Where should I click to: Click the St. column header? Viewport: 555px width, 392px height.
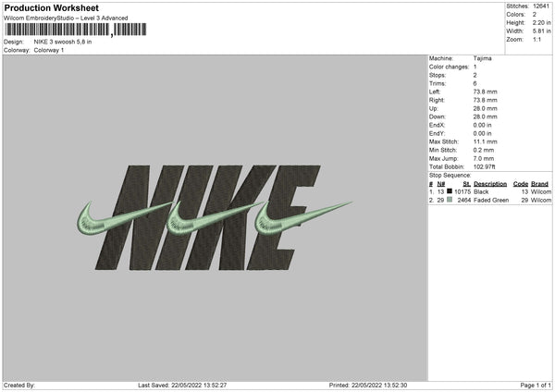click(x=466, y=184)
